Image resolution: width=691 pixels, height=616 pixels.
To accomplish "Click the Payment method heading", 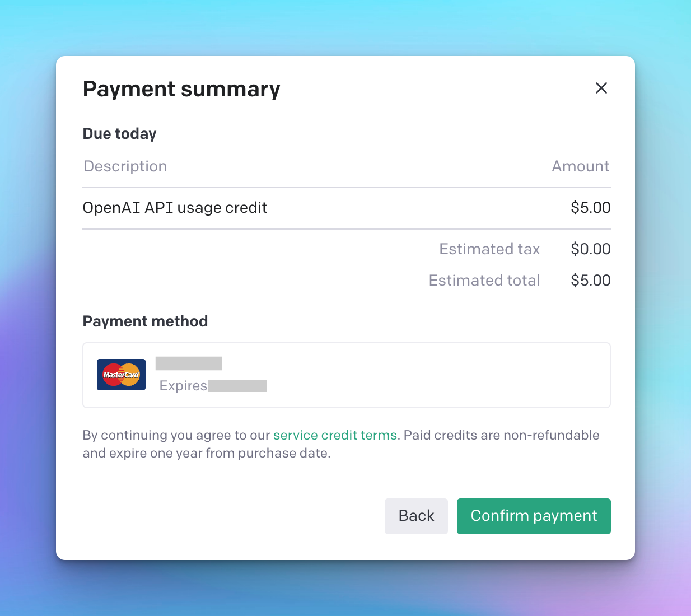I will [x=146, y=321].
